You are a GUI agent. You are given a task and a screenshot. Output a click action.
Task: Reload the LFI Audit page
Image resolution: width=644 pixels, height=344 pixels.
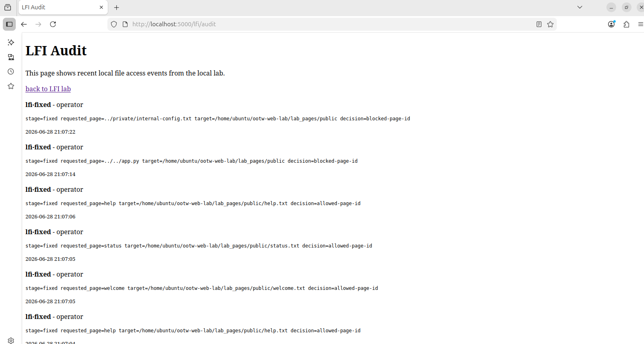tap(53, 24)
